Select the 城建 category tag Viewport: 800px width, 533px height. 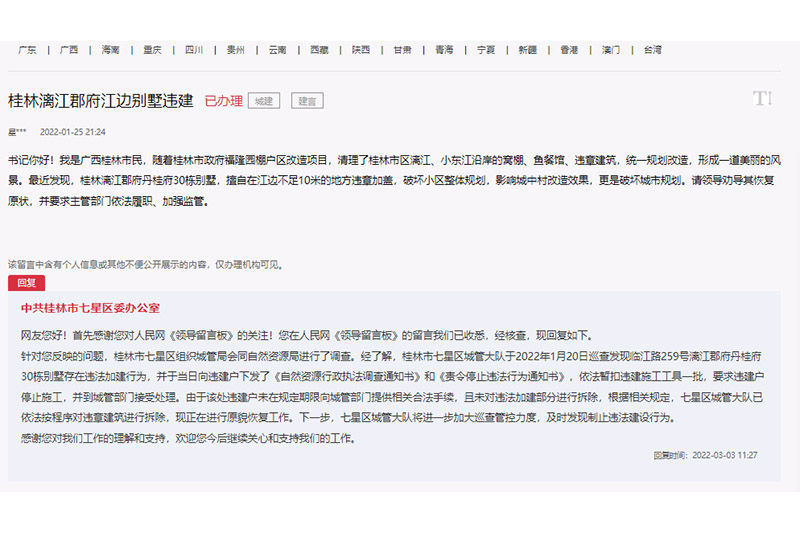click(264, 101)
